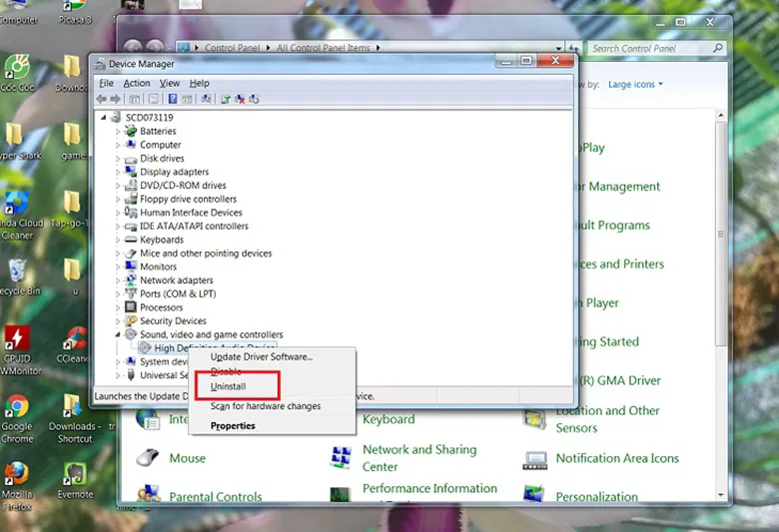Click the Mouse control panel icon

(x=148, y=458)
